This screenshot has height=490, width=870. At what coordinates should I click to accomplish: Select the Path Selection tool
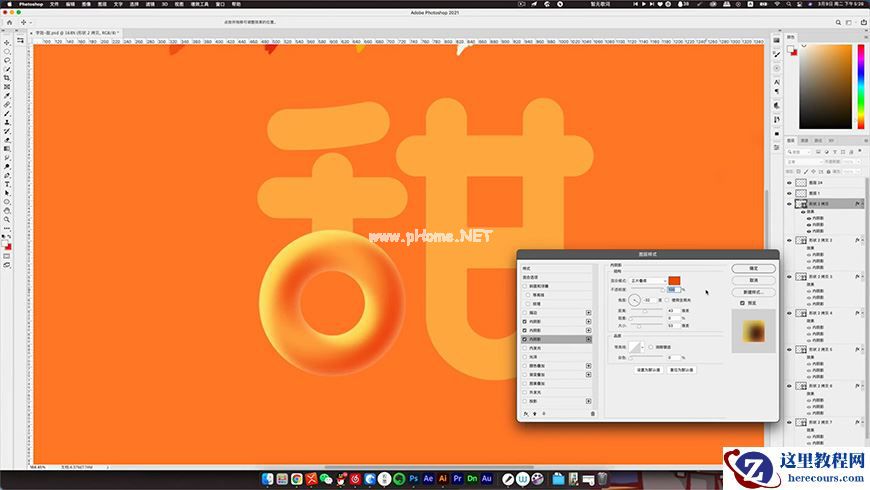click(x=7, y=193)
